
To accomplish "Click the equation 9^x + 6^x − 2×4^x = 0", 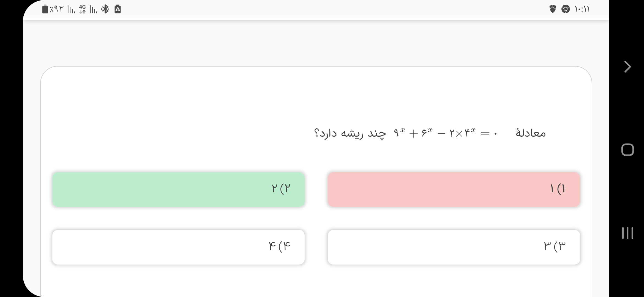I will (x=446, y=133).
